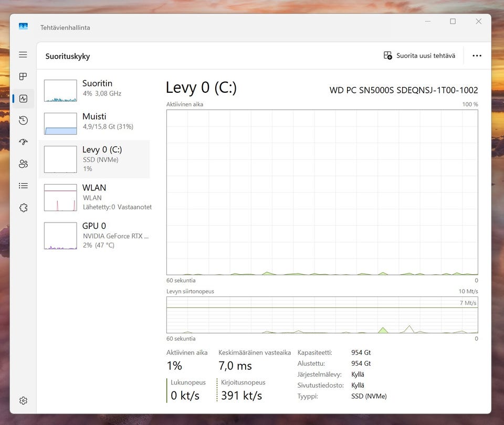Select the GPU 0 resource item
This screenshot has width=504, height=425.
(94, 236)
